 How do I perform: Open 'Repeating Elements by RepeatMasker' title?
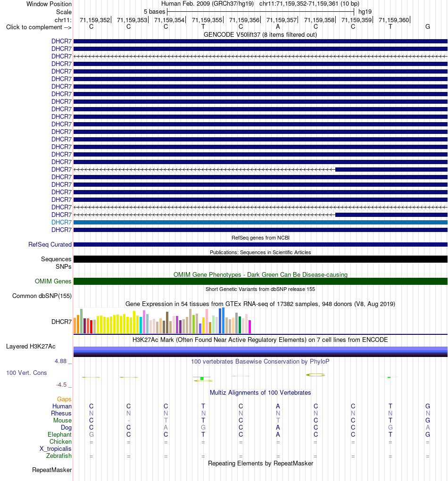coord(260,464)
